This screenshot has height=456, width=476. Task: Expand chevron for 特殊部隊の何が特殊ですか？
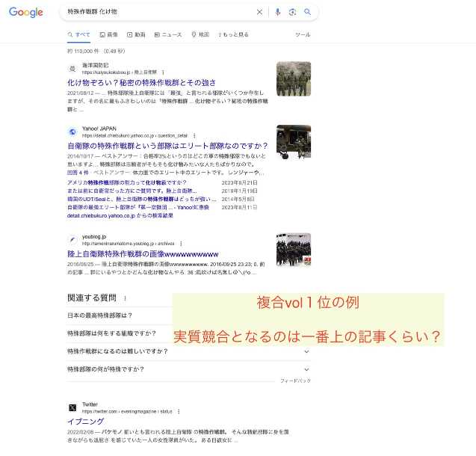(x=306, y=369)
